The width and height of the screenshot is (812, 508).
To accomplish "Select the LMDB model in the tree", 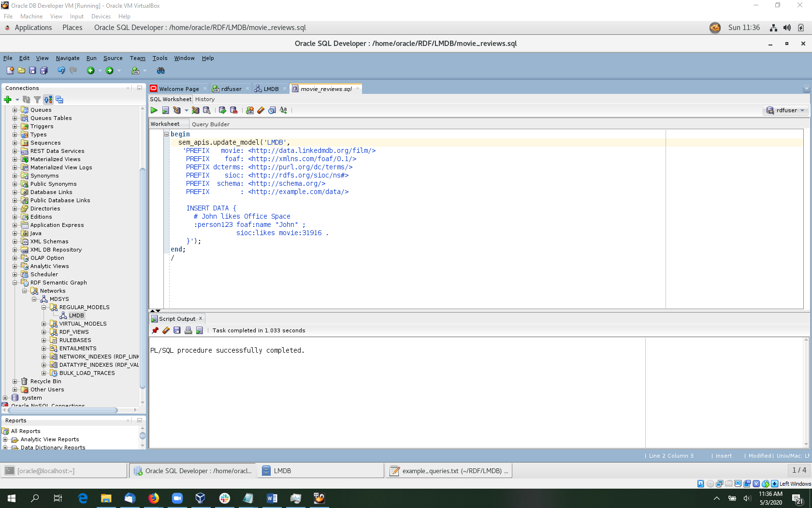I will [76, 315].
